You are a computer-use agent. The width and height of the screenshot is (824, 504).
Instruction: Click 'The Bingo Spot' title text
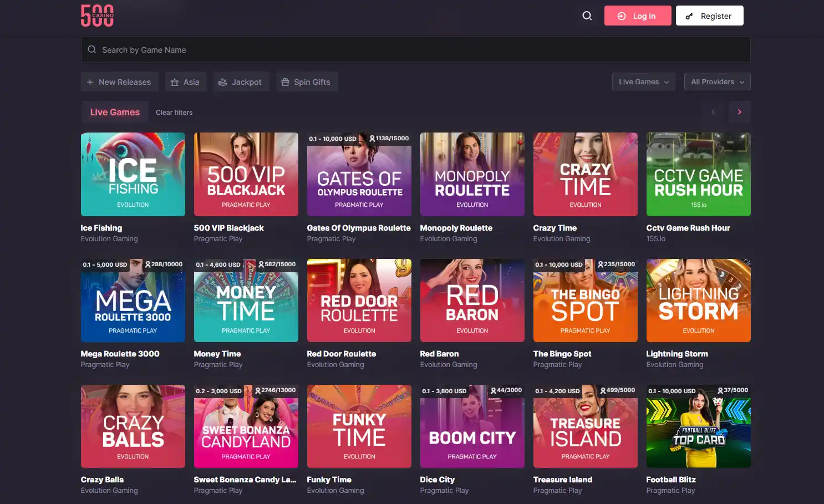(562, 354)
